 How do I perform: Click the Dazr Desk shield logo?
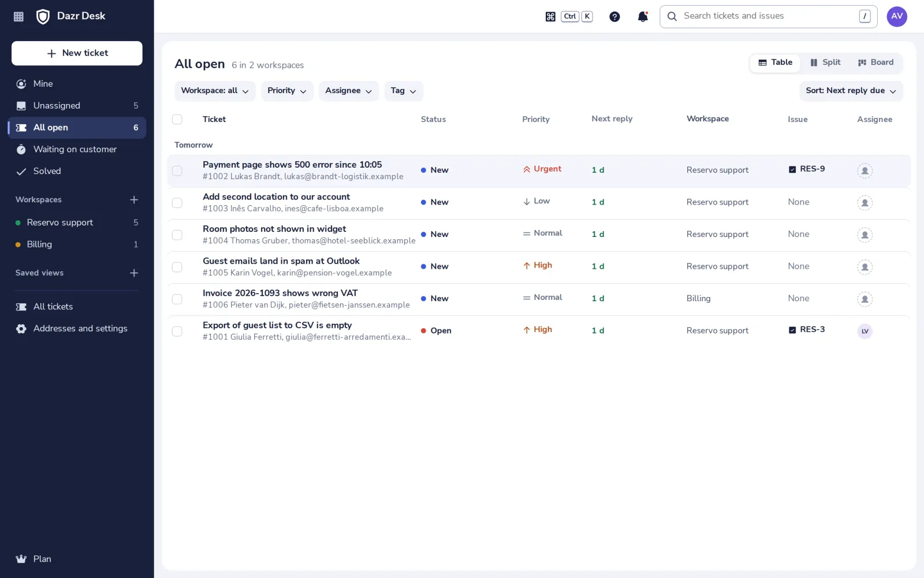coord(43,16)
